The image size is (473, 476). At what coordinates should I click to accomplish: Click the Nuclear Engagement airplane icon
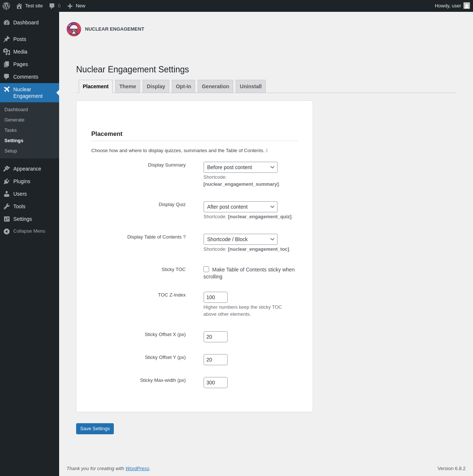[7, 89]
